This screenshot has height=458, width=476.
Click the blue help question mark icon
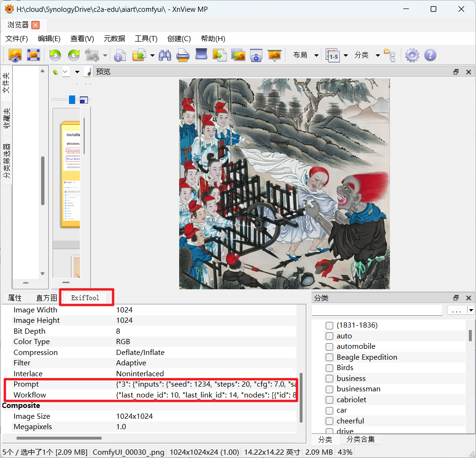[430, 55]
